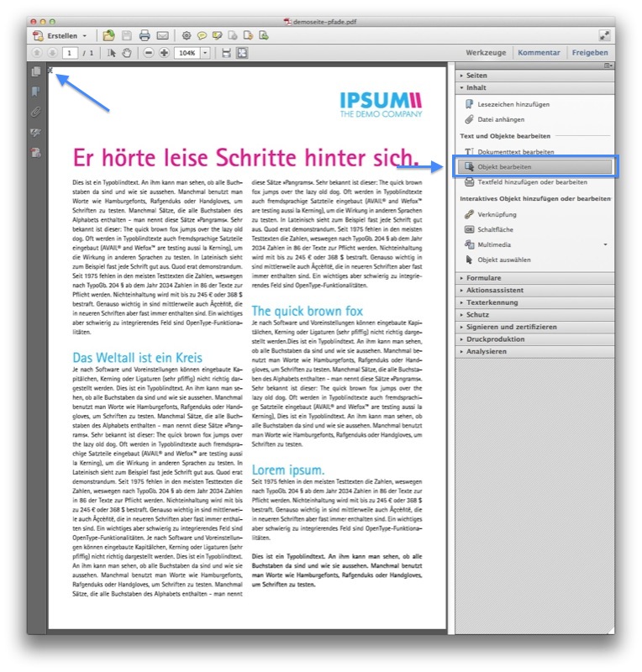Enable scrolling page view mode icon
Image resolution: width=642 pixels, height=672 pixels.
click(x=226, y=53)
